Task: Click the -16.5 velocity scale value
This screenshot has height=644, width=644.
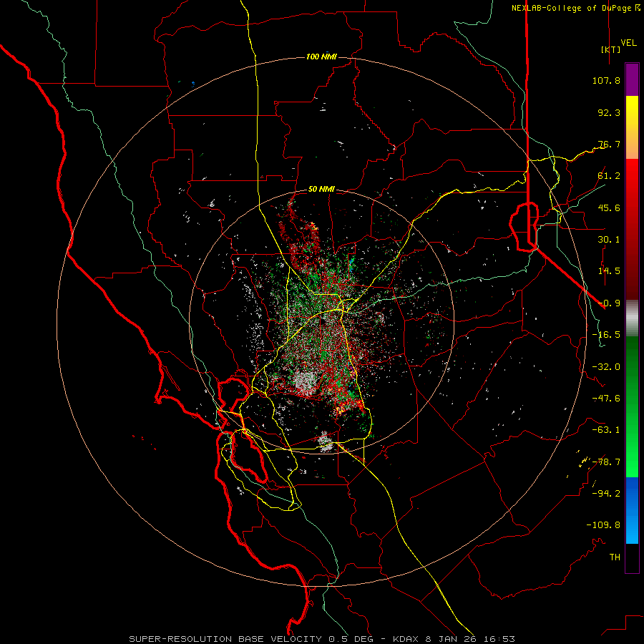Action: pyautogui.click(x=606, y=335)
